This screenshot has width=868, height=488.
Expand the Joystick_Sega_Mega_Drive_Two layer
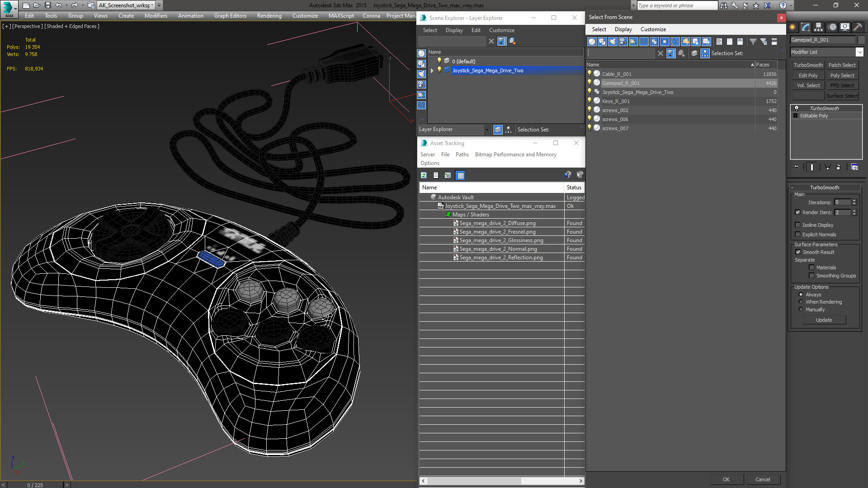(x=432, y=70)
